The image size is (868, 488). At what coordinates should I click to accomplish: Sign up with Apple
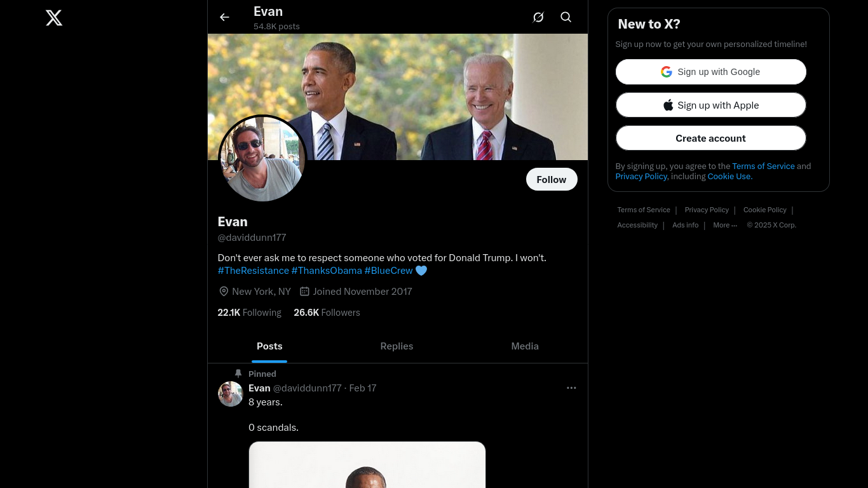710,105
